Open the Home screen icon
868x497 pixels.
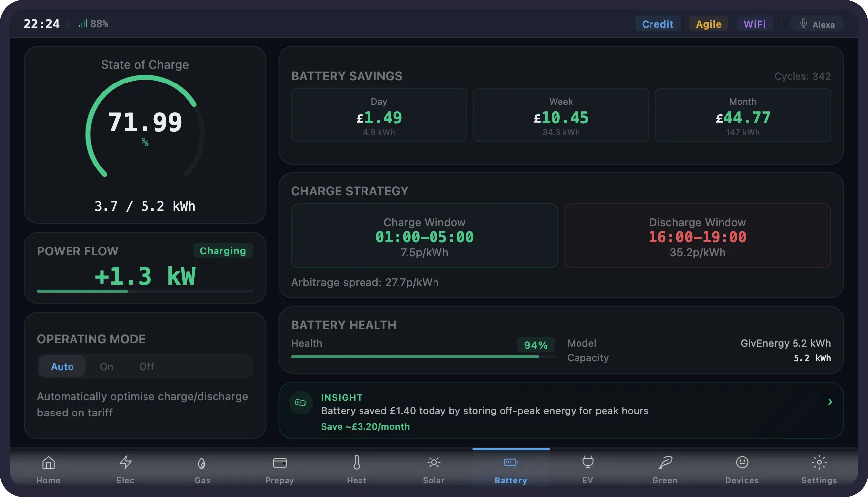[48, 468]
